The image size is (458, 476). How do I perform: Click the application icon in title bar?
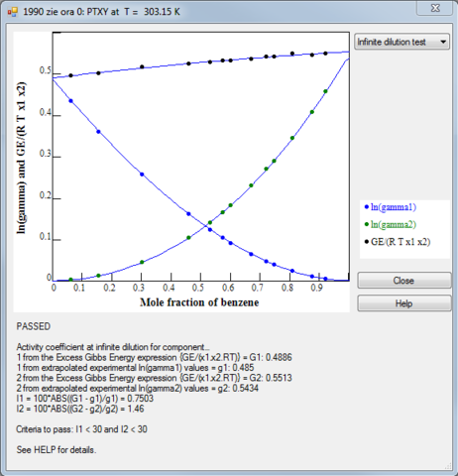point(13,12)
